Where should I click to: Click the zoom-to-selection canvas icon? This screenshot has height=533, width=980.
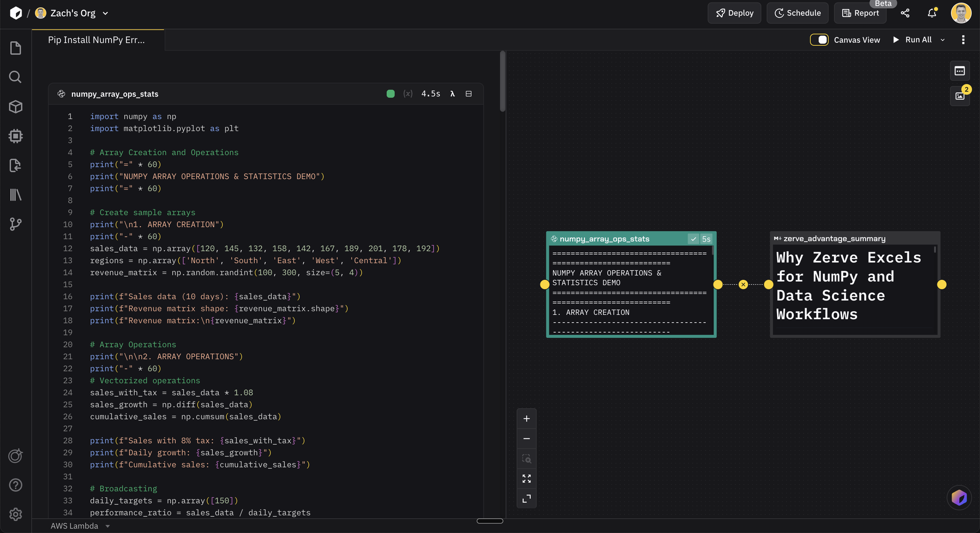point(527,458)
